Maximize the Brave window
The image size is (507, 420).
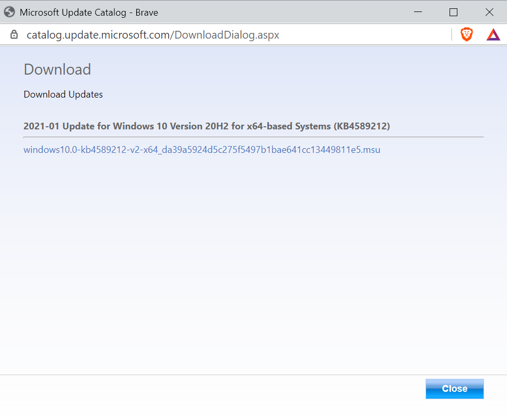(453, 13)
